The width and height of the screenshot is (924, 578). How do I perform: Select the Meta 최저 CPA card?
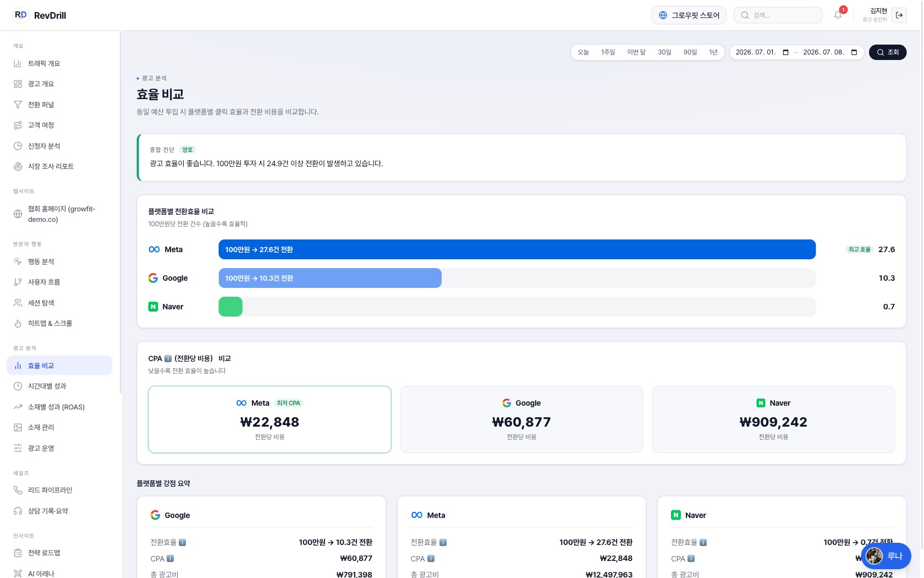pos(269,419)
